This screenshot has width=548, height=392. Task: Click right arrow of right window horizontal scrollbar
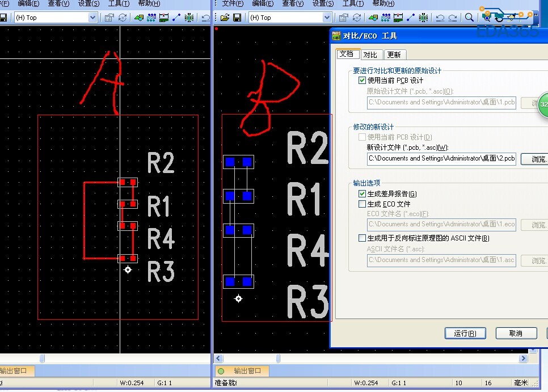[523, 358]
